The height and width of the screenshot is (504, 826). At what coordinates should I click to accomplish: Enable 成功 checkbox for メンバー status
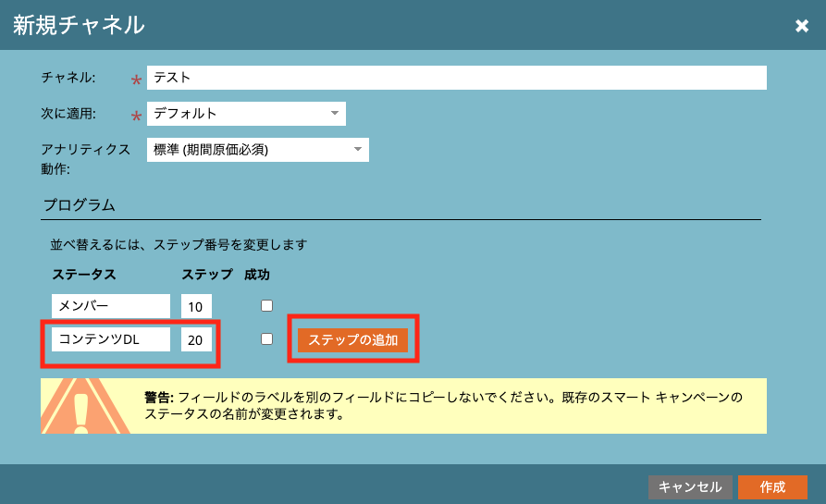(266, 305)
